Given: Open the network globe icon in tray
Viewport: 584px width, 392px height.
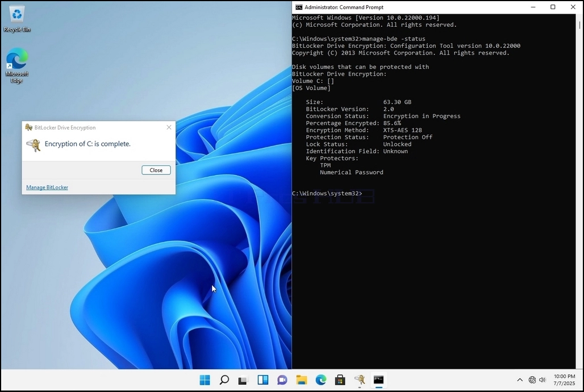Looking at the screenshot, I should click(532, 380).
